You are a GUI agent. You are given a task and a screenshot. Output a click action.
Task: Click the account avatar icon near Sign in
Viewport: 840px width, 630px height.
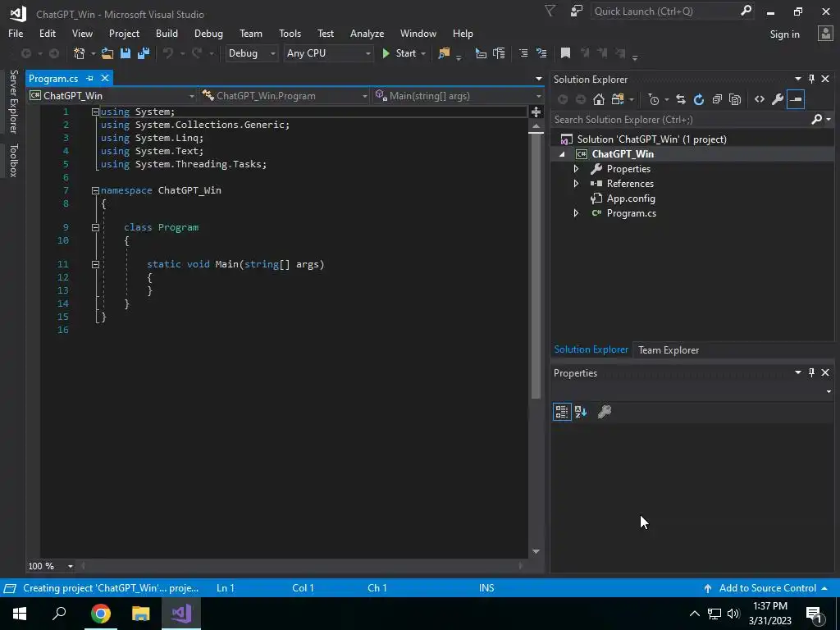[825, 33]
